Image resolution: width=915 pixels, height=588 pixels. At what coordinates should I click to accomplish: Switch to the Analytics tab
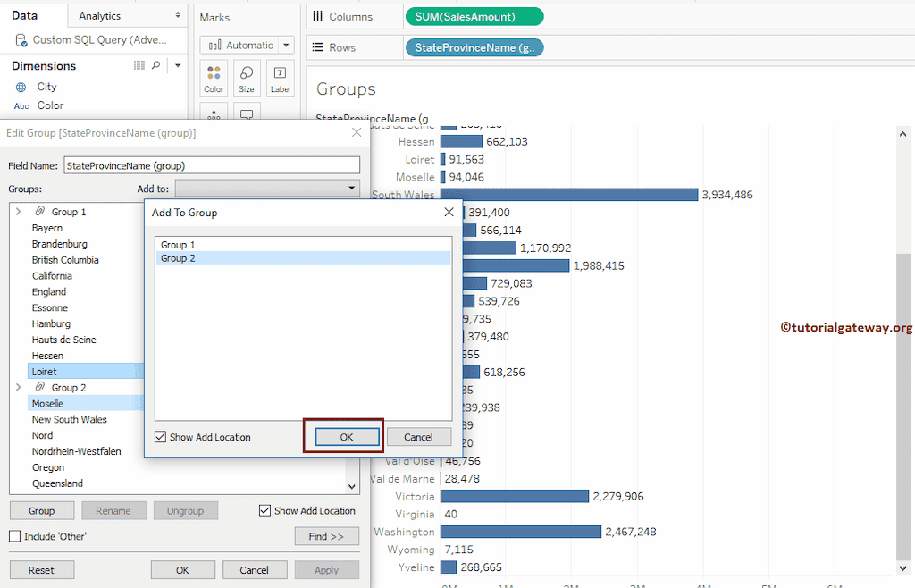pyautogui.click(x=99, y=15)
